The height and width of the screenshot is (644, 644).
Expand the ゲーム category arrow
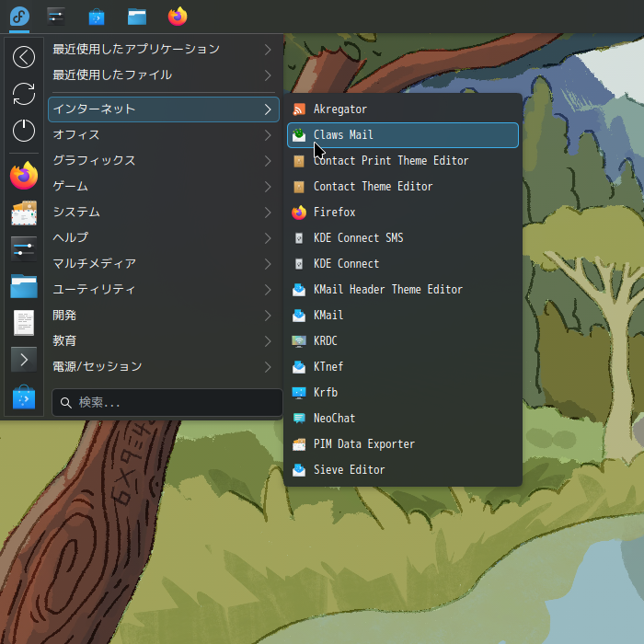pyautogui.click(x=268, y=187)
